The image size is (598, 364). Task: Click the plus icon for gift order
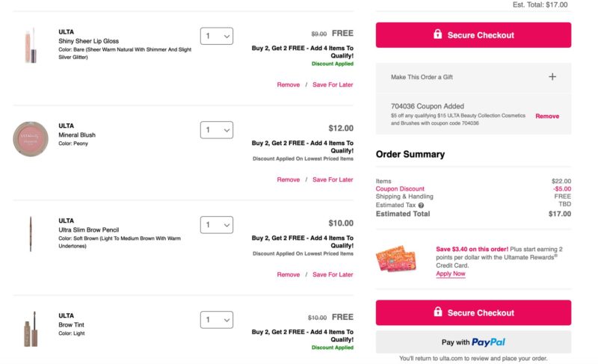(552, 76)
